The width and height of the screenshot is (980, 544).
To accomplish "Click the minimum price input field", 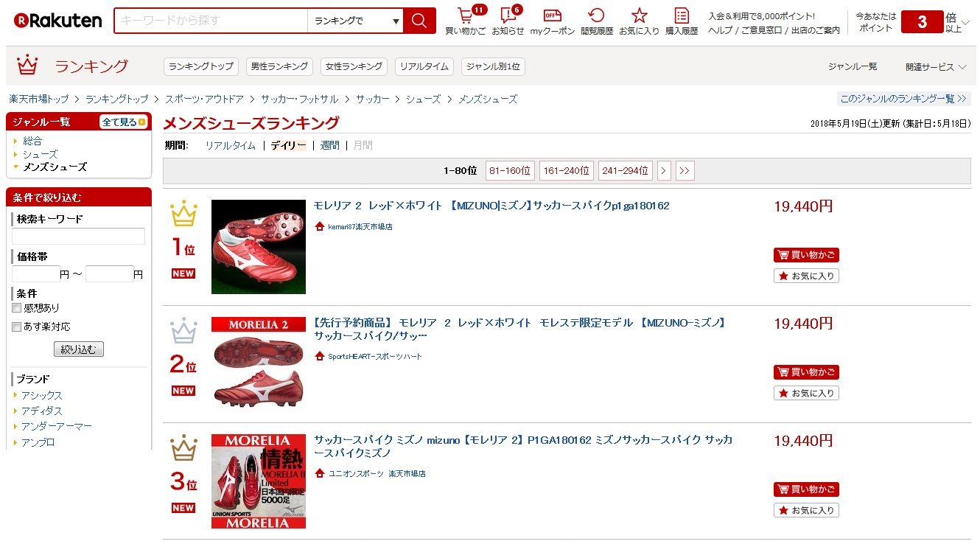I will click(36, 274).
